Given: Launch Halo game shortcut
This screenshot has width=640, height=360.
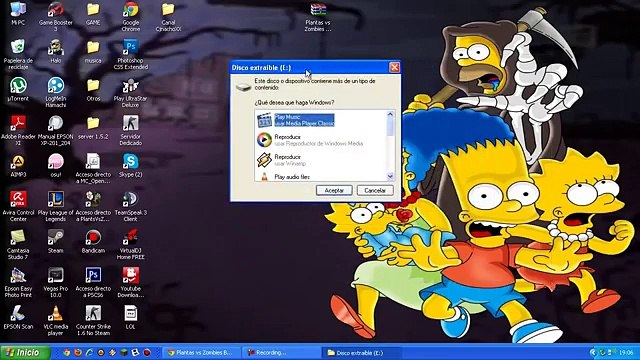Looking at the screenshot, I should pos(56,51).
